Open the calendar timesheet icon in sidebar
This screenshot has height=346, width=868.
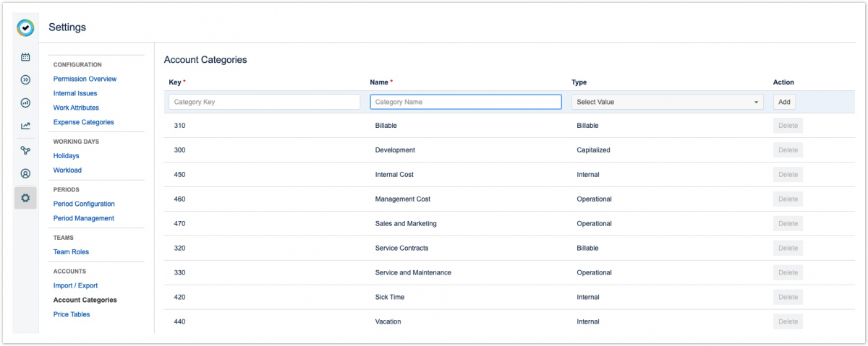[25, 57]
